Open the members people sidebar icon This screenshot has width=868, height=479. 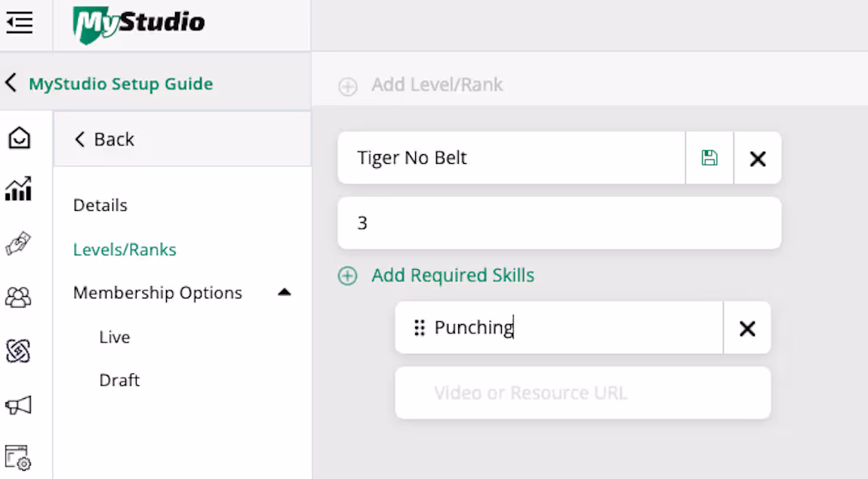pos(19,297)
